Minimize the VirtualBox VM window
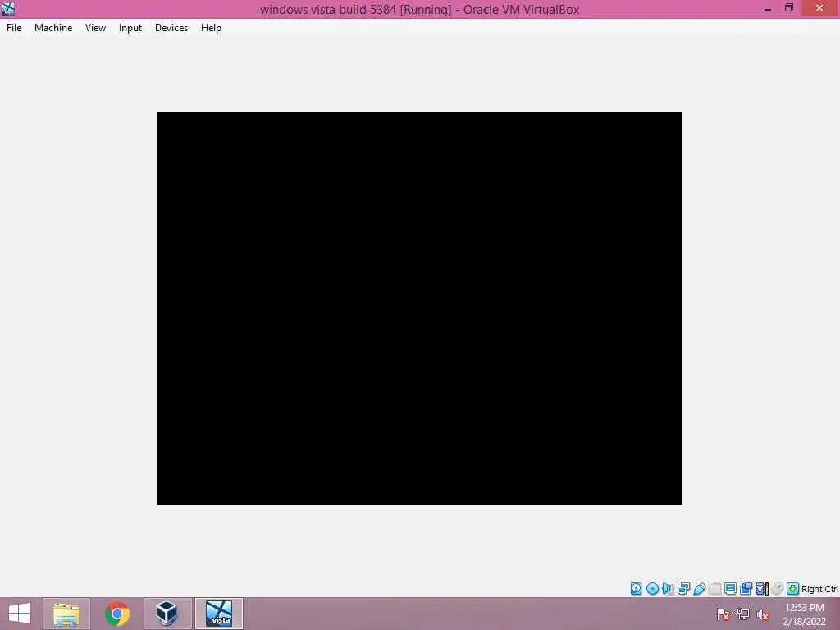The image size is (840, 630). [x=768, y=8]
